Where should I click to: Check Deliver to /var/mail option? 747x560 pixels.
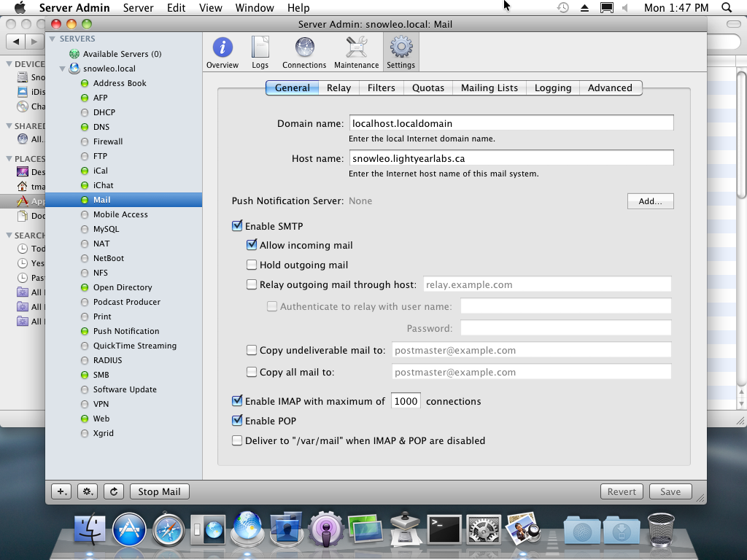(237, 440)
